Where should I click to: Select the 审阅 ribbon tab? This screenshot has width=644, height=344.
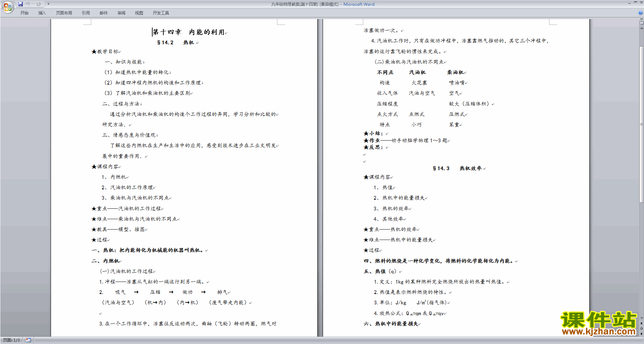pyautogui.click(x=121, y=13)
